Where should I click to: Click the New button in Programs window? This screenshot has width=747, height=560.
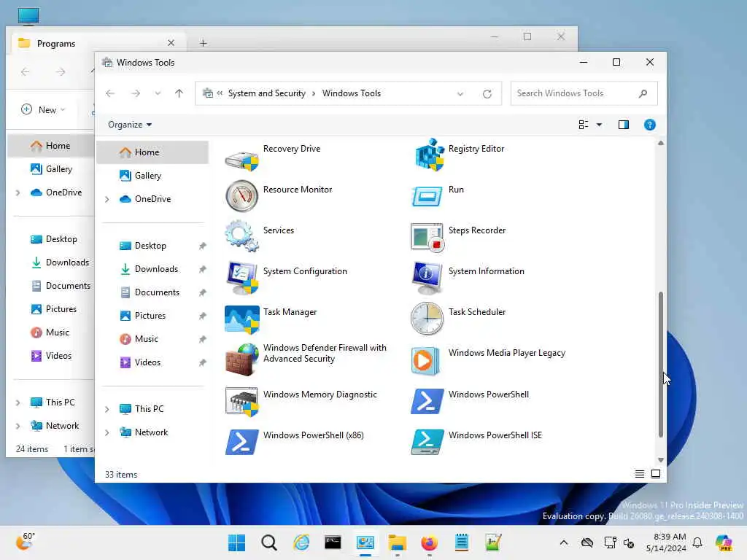tap(43, 110)
